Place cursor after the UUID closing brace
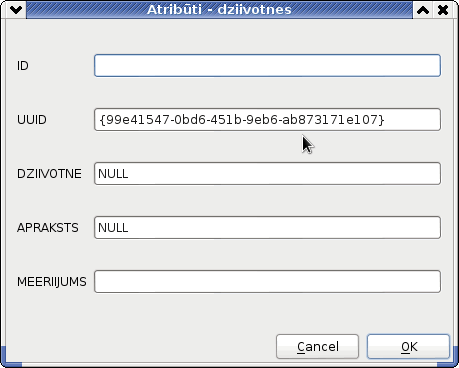The width and height of the screenshot is (459, 368). (386, 119)
